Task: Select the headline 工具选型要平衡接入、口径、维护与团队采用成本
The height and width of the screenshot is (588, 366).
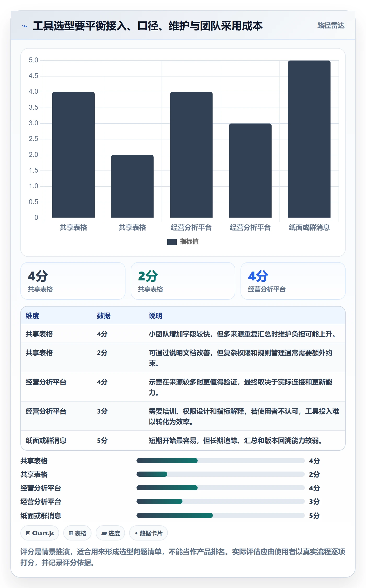Action: pos(148,26)
